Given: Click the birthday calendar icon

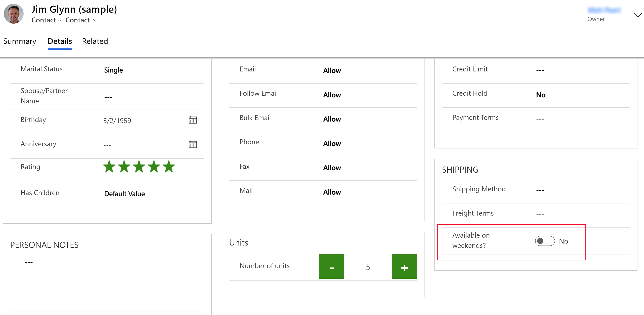Looking at the screenshot, I should [192, 120].
